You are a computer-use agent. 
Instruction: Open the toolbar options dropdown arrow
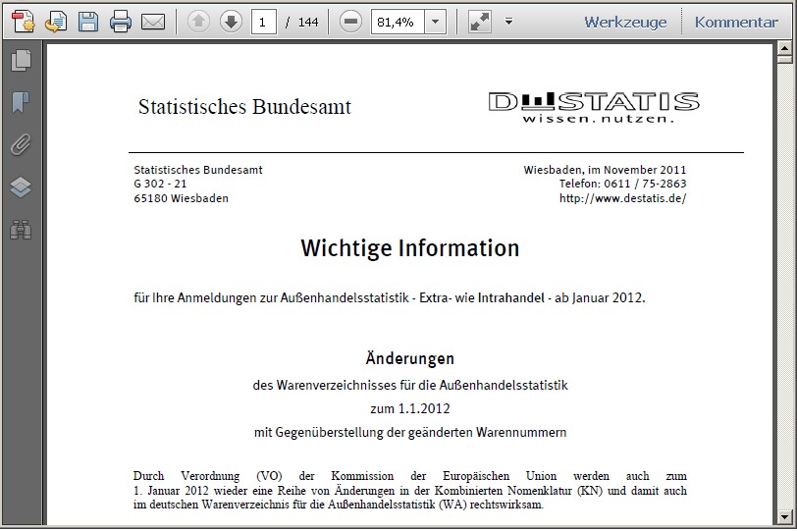pos(508,22)
